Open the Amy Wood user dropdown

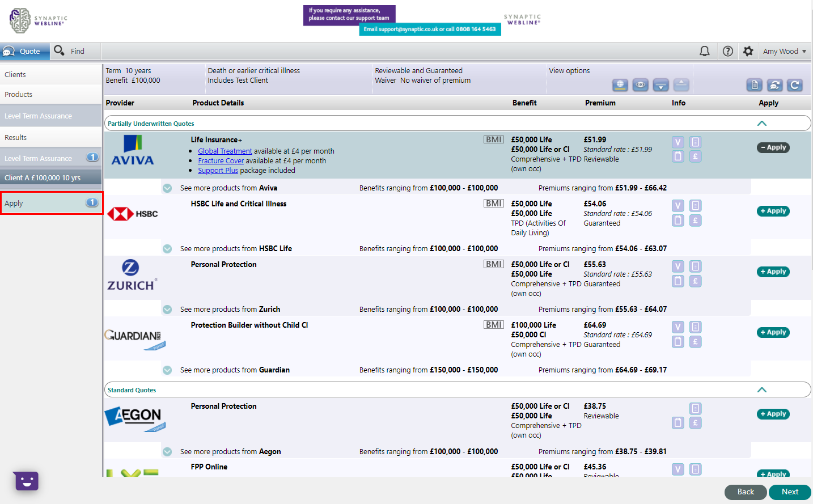pos(785,51)
